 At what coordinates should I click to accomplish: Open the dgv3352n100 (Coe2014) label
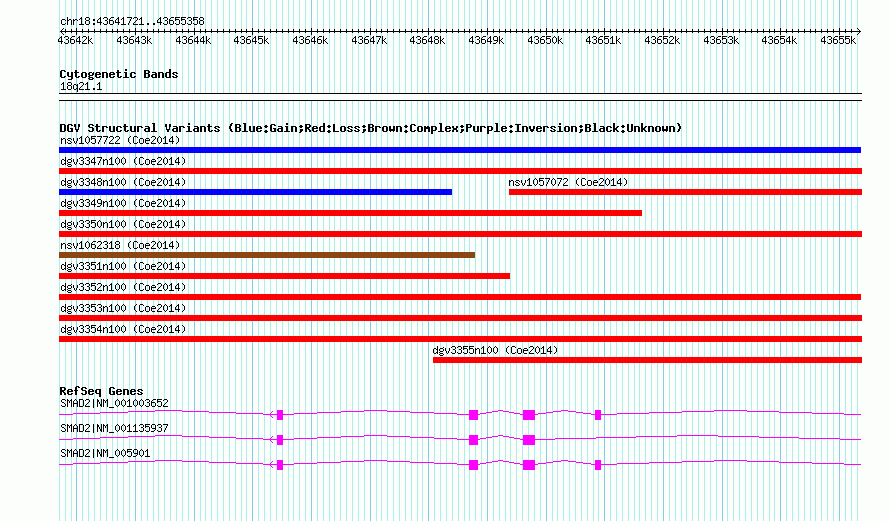pyautogui.click(x=123, y=287)
